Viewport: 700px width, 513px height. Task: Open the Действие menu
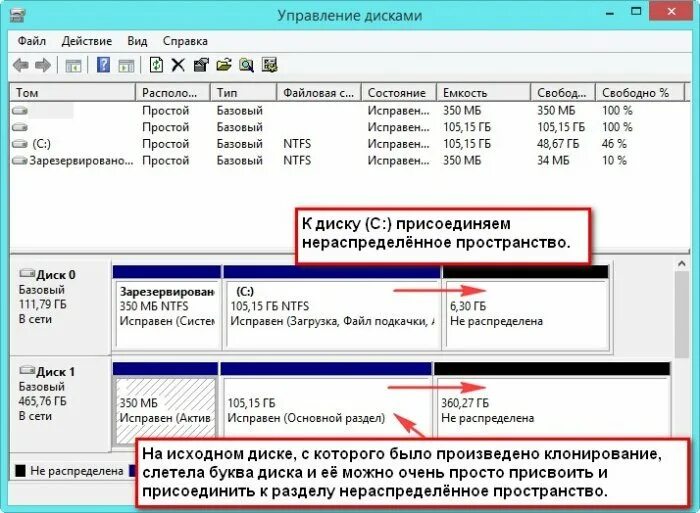[87, 41]
